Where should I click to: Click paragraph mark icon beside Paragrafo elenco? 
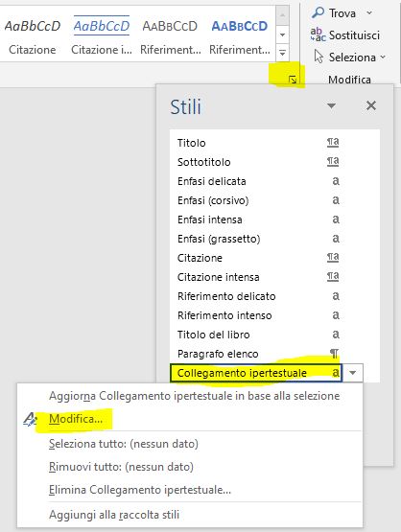click(335, 354)
